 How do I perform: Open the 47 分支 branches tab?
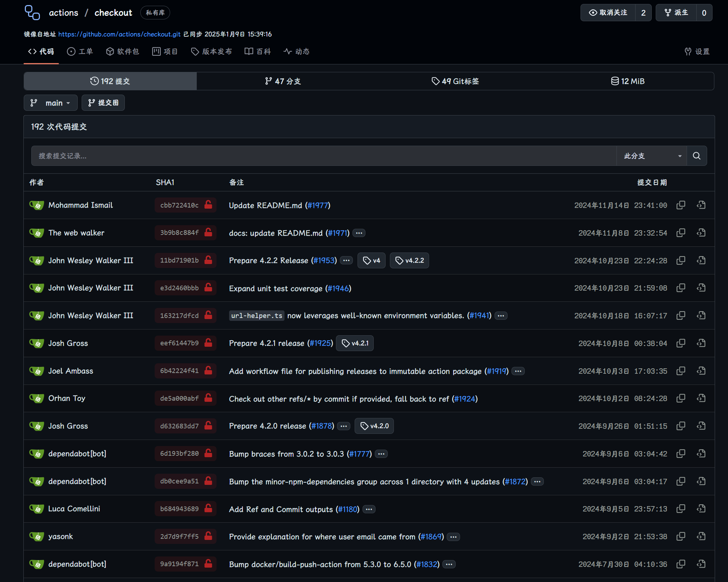click(283, 81)
